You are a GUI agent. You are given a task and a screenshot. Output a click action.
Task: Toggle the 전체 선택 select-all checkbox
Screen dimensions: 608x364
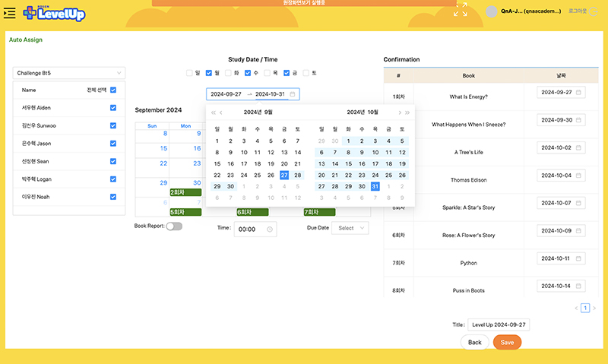(x=113, y=90)
